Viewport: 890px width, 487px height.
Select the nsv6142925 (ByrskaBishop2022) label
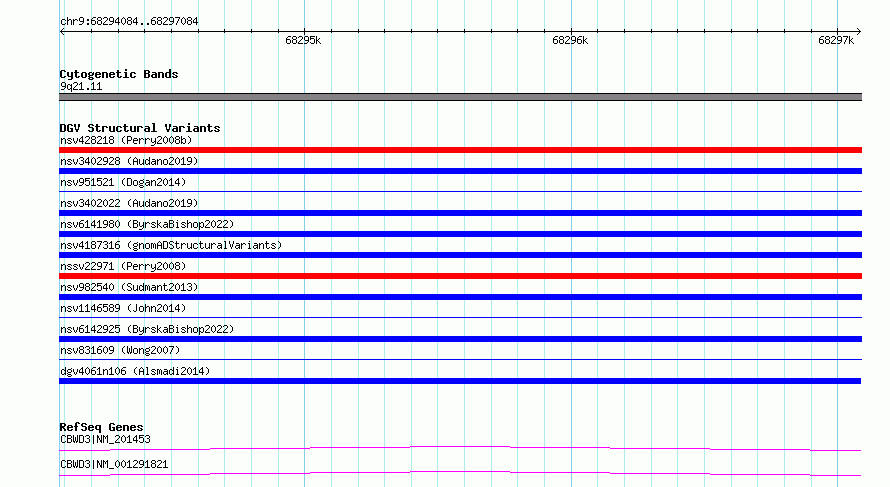(x=147, y=329)
